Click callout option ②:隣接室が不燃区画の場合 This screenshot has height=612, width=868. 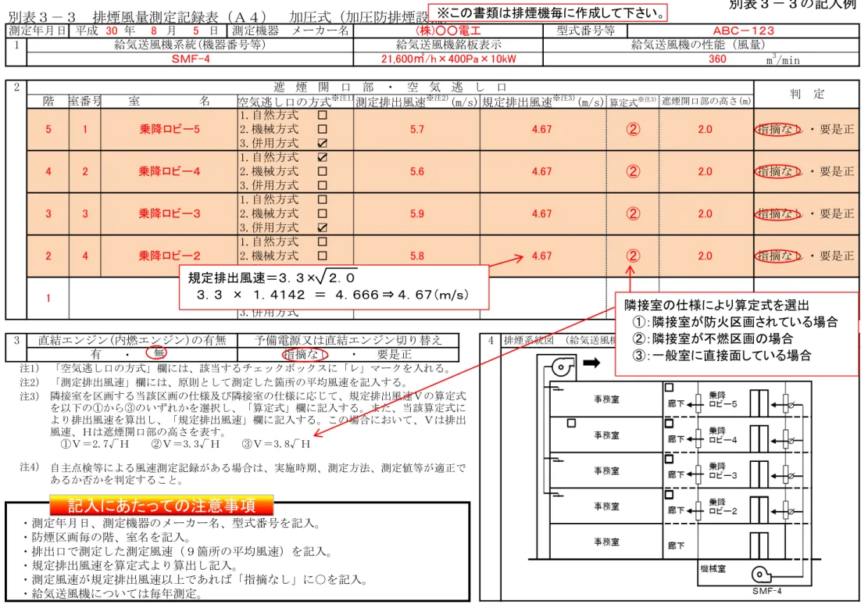coord(713,338)
